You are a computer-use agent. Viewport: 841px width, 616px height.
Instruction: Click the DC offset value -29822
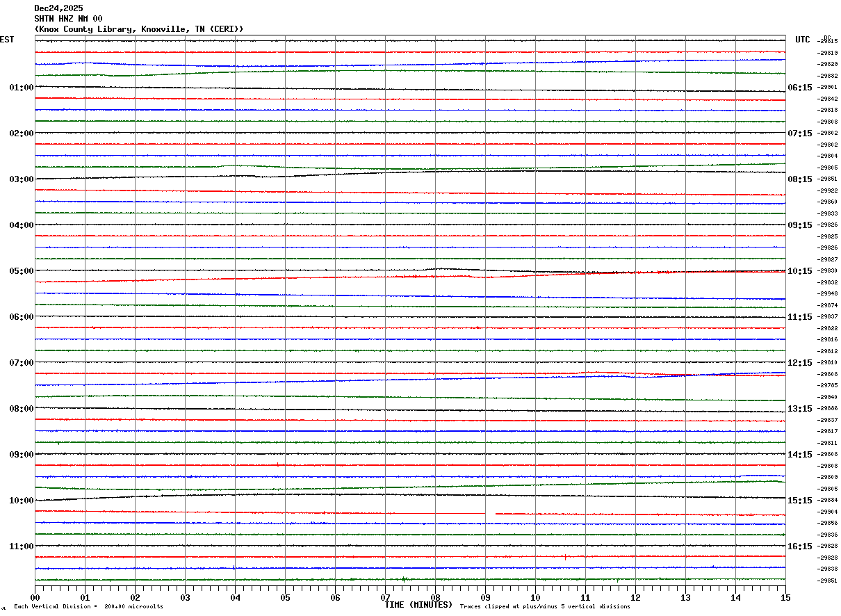(827, 328)
